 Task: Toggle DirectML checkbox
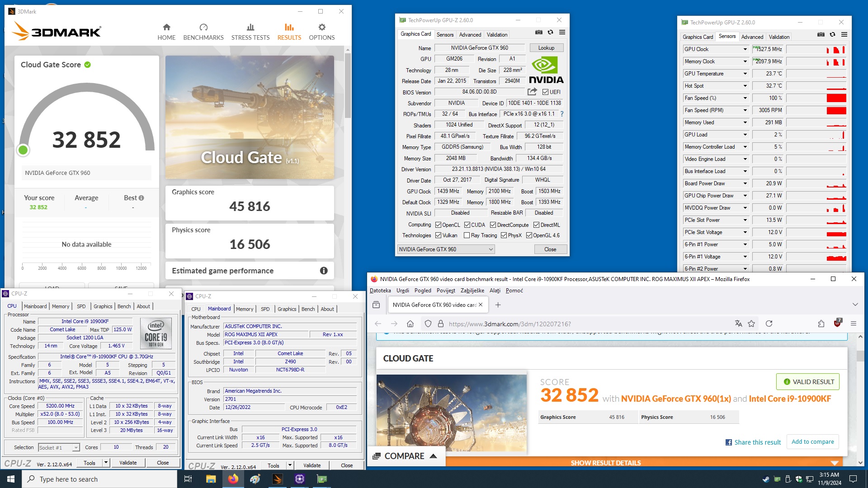coord(536,225)
